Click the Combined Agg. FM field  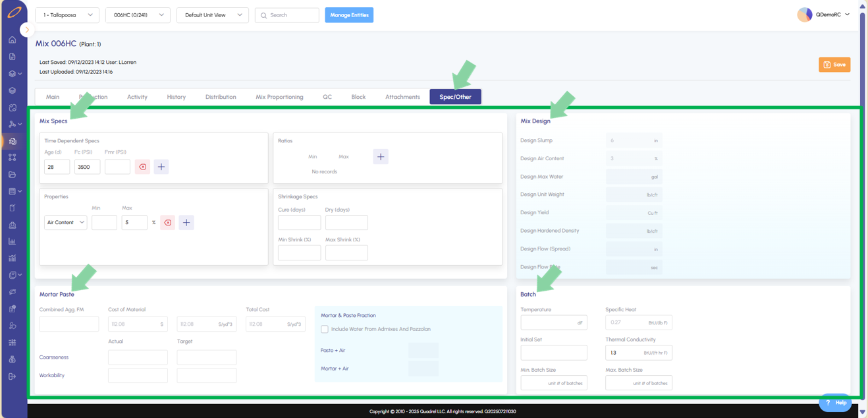point(69,324)
